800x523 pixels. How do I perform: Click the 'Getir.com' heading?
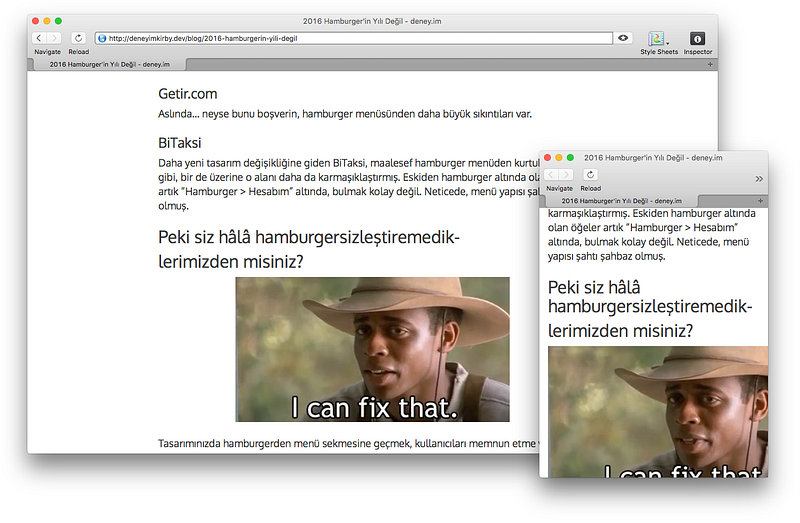(188, 94)
